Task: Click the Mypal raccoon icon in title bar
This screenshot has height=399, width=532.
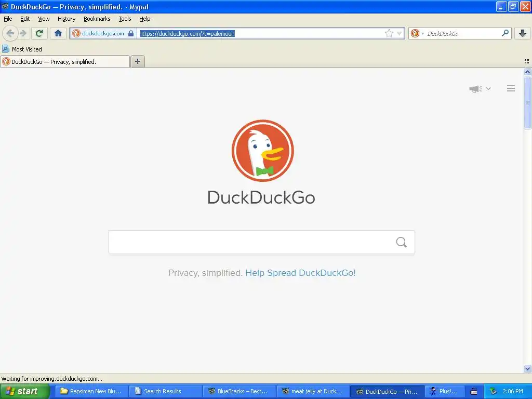Action: (x=5, y=6)
